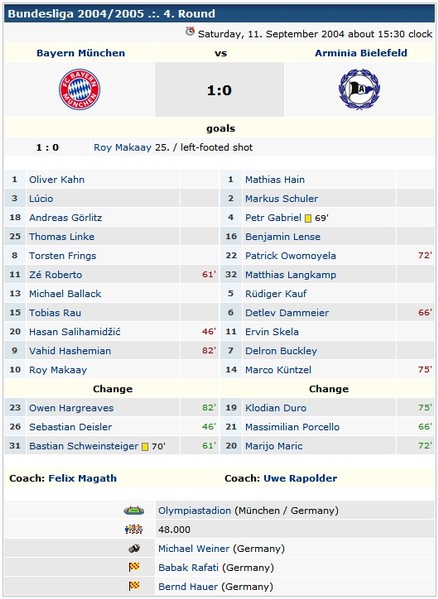Open Oliver Kahn player profile
This screenshot has width=438, height=599.
coord(57,180)
